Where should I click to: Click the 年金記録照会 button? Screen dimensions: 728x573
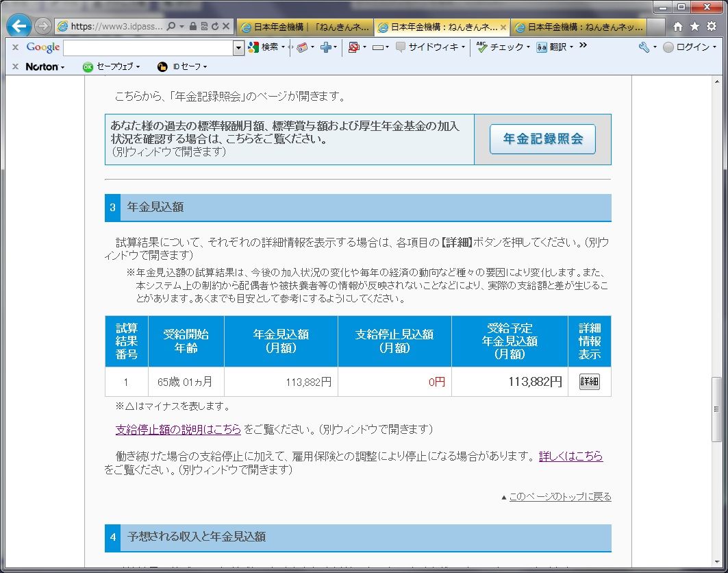[x=542, y=138]
